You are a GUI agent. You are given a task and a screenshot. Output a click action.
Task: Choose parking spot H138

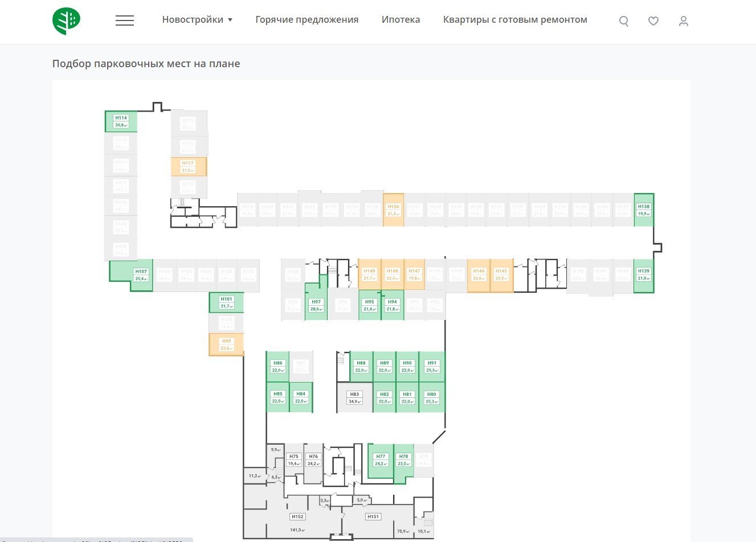(644, 210)
